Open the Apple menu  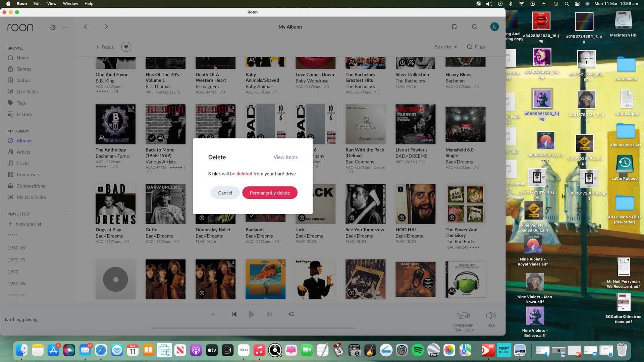8,4
